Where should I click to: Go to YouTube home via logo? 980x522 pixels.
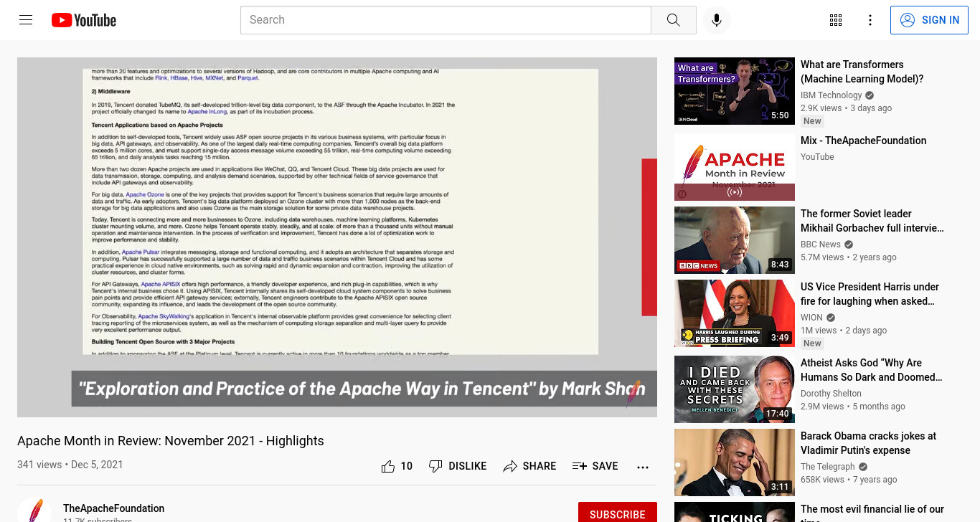point(84,20)
